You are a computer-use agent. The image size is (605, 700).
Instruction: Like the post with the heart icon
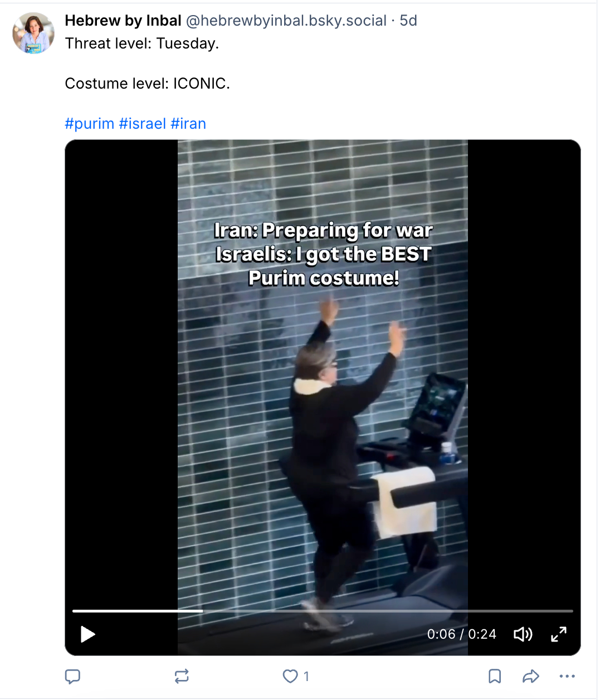290,677
